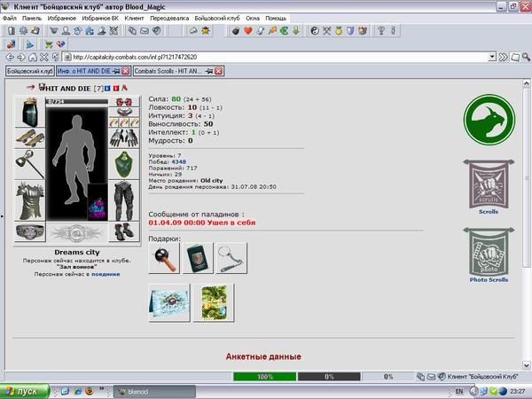Screen dimensions: 532x399
Task: Click page scrollbar down arrow
Action: click(526, 365)
